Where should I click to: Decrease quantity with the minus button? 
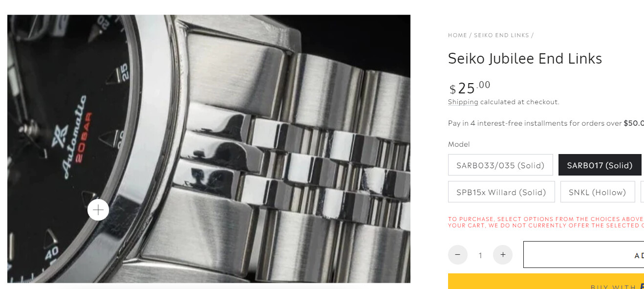(x=458, y=255)
